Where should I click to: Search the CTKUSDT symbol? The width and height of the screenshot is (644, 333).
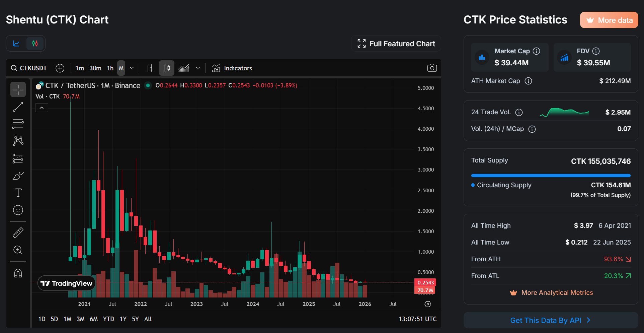point(29,68)
